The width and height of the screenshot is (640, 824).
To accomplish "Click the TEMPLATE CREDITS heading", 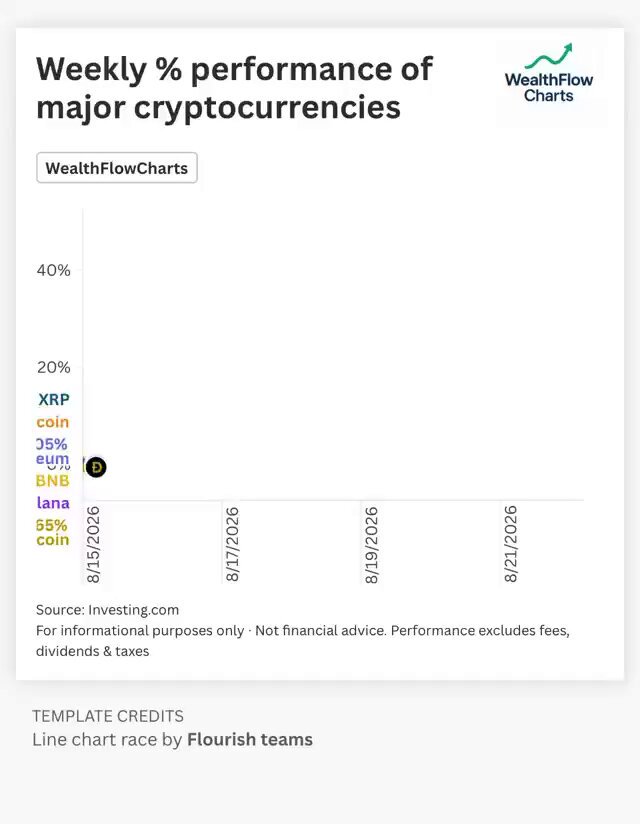I will [x=108, y=716].
